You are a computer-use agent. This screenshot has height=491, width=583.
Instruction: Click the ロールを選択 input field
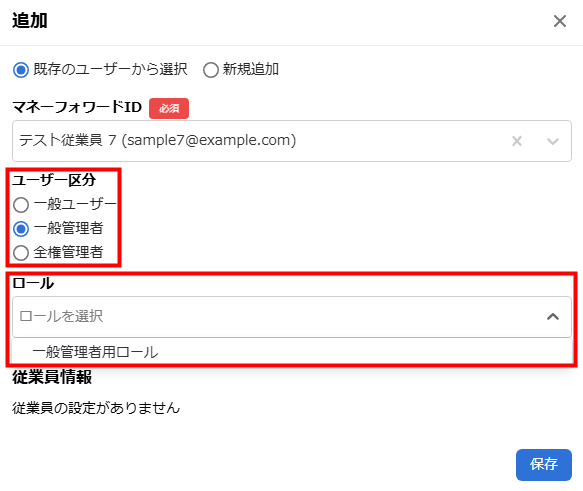click(292, 317)
